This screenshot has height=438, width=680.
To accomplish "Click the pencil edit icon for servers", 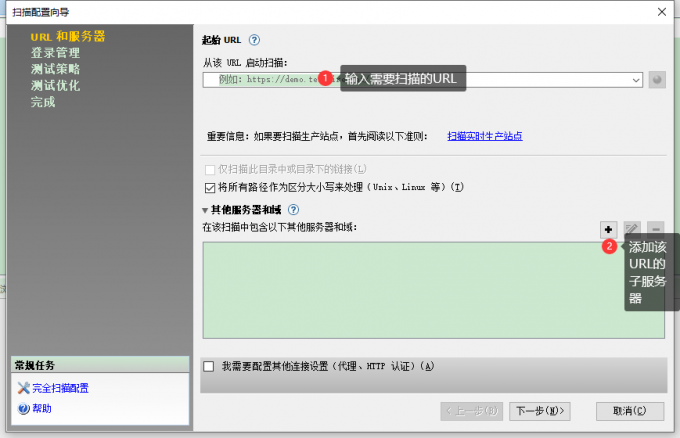I will pos(632,230).
